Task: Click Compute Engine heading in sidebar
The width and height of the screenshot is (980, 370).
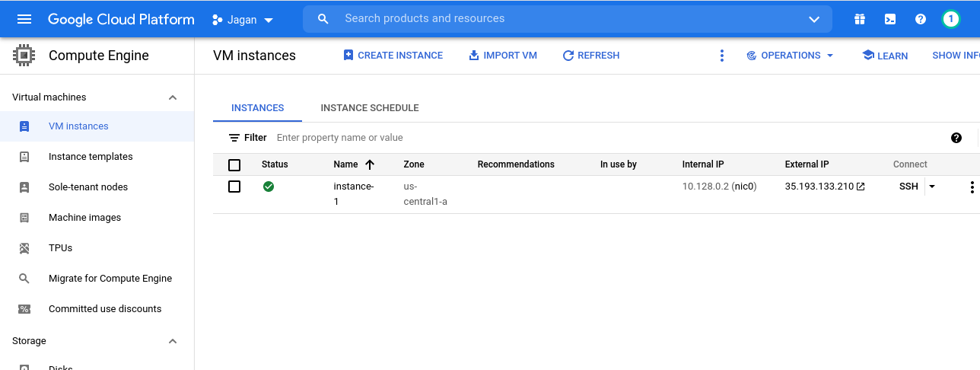Action: click(x=99, y=56)
